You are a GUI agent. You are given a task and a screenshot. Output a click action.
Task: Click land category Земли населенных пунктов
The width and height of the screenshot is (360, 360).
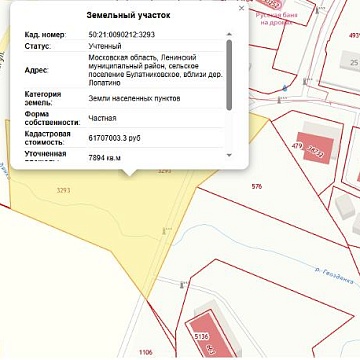click(134, 99)
